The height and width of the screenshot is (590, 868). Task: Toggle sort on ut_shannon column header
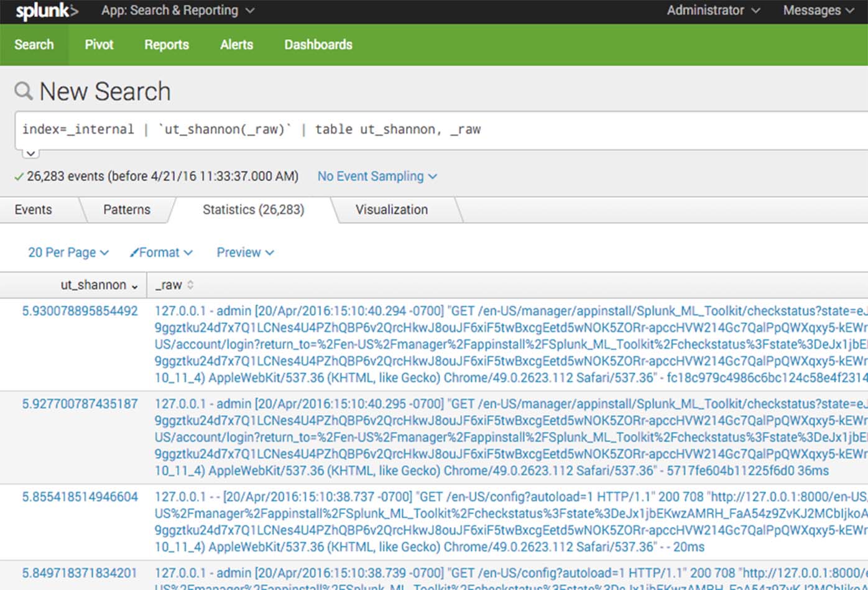pos(98,285)
